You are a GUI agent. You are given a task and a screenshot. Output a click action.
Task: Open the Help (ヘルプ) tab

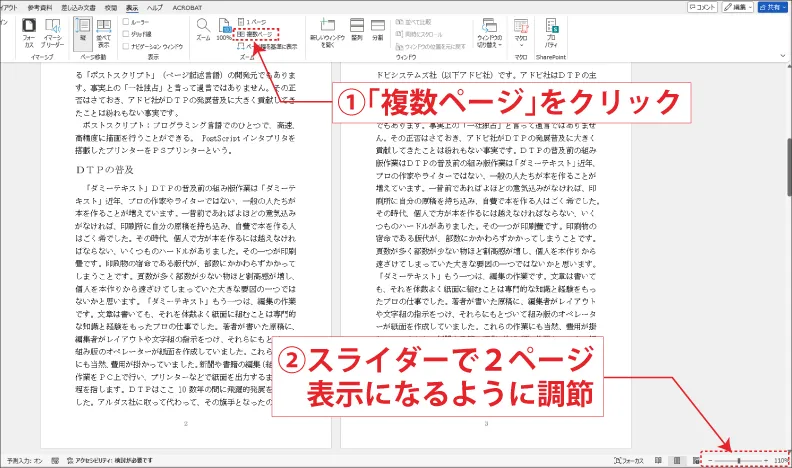(155, 8)
